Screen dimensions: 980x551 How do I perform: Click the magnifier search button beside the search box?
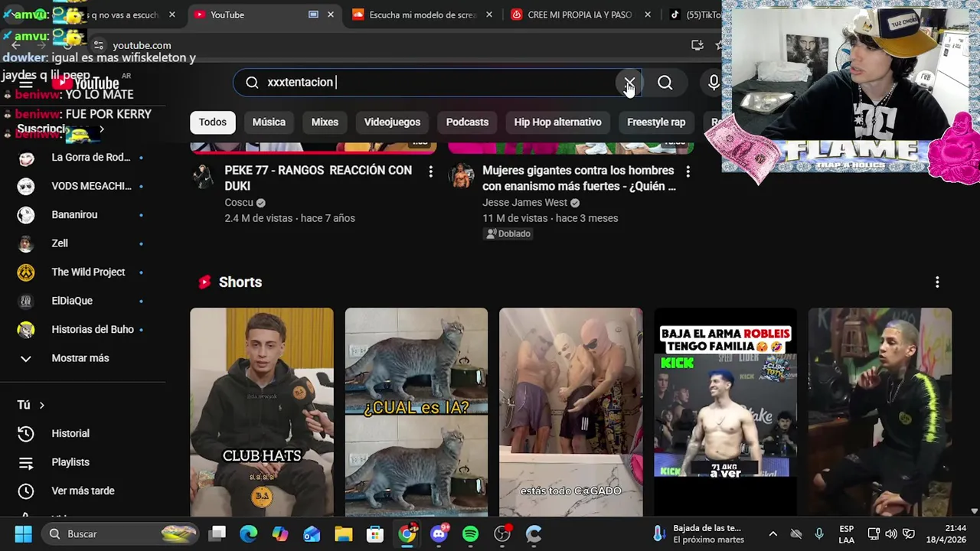pos(665,83)
